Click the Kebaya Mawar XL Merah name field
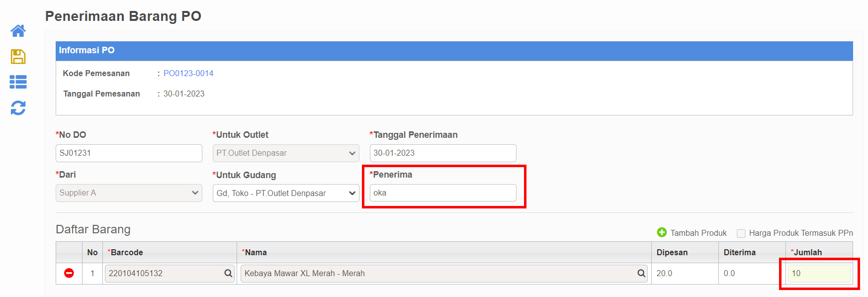 [444, 273]
